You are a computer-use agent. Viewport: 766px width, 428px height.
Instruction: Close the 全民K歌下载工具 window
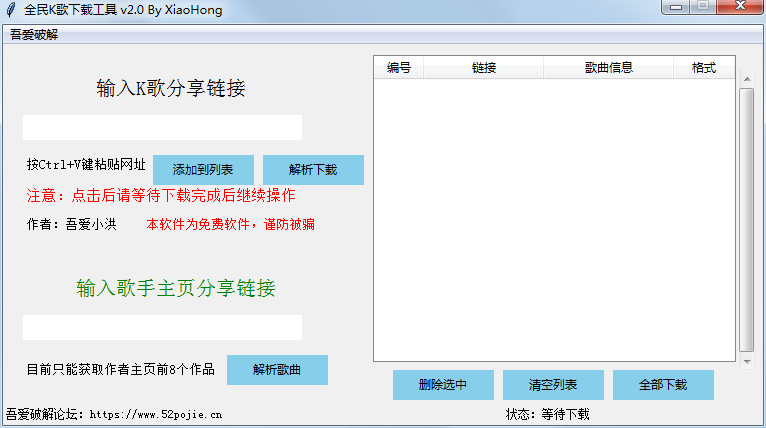coord(741,6)
